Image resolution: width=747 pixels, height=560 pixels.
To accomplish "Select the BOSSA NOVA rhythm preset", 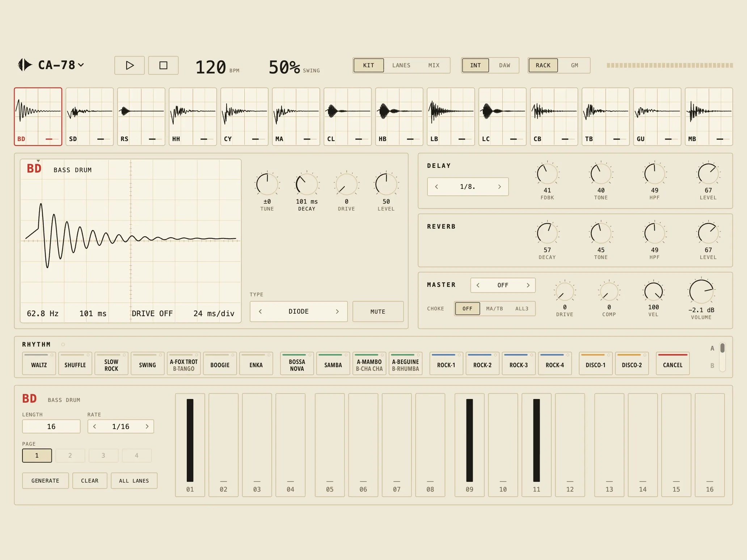I will [x=297, y=364].
